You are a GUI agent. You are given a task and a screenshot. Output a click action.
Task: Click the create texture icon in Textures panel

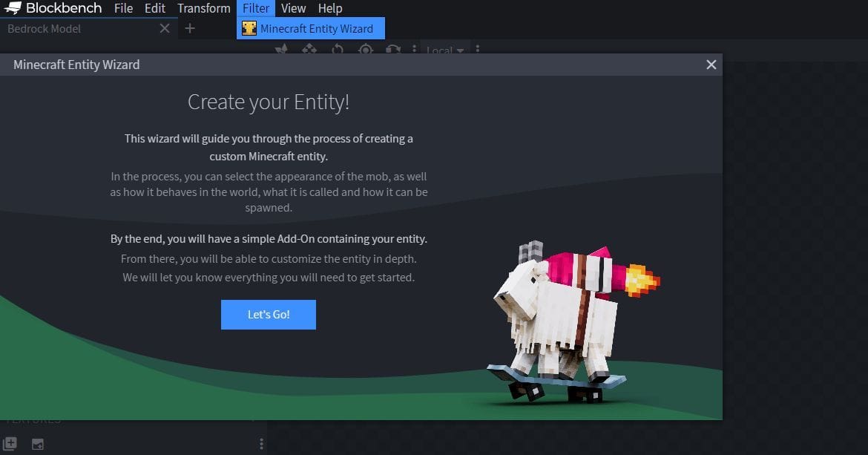(10, 443)
